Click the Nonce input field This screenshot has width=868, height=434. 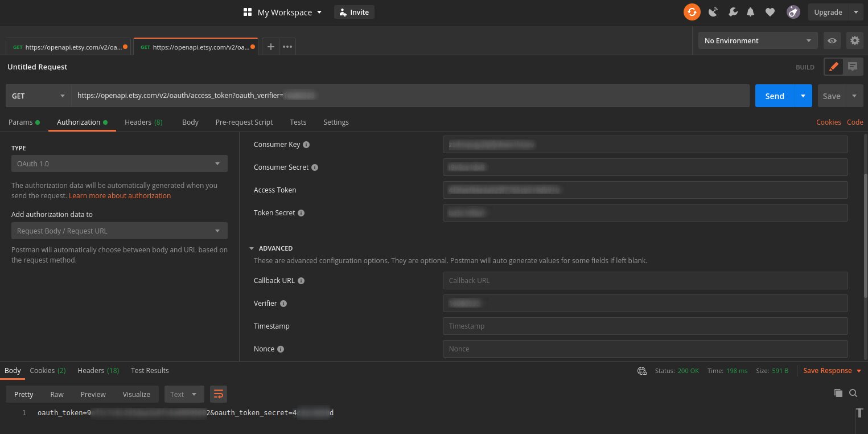tap(645, 349)
